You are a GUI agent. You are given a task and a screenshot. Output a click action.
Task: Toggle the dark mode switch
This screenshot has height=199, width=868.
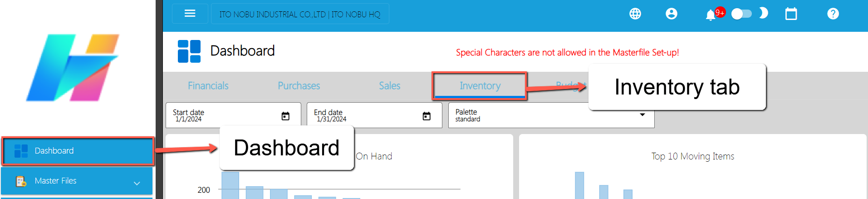[741, 14]
